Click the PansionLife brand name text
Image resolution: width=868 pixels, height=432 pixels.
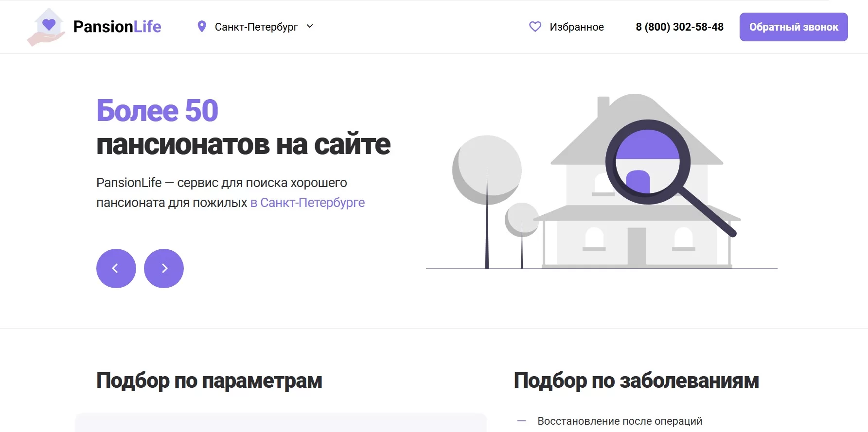(117, 27)
